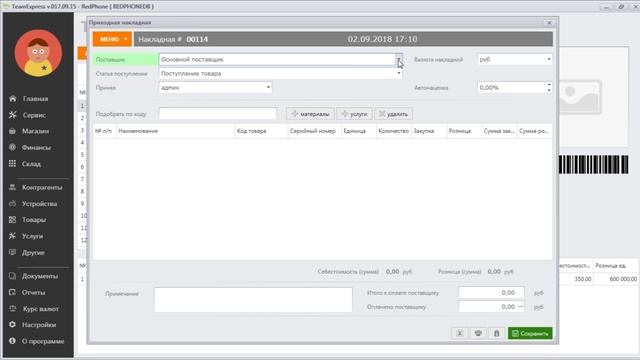Expand the Принял employee dropdown
Image resolution: width=640 pixels, height=360 pixels.
click(x=268, y=87)
